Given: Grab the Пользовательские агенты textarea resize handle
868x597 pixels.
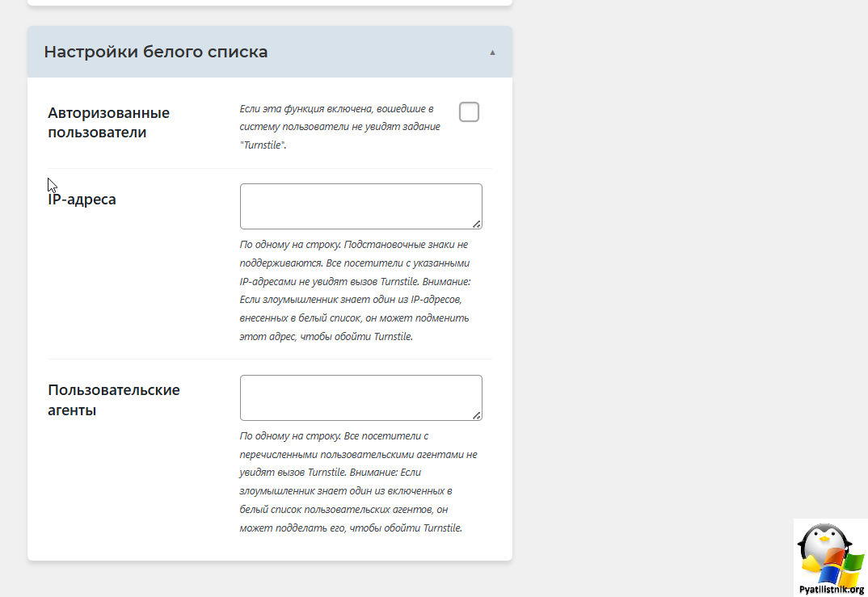Looking at the screenshot, I should 477,415.
